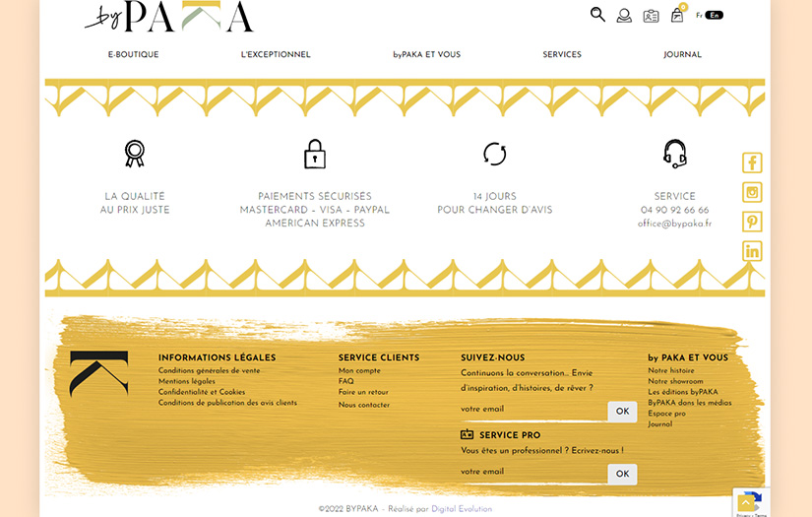Click the 14 days return arrows icon
Viewport: 812px width, 517px height.
pyautogui.click(x=494, y=154)
